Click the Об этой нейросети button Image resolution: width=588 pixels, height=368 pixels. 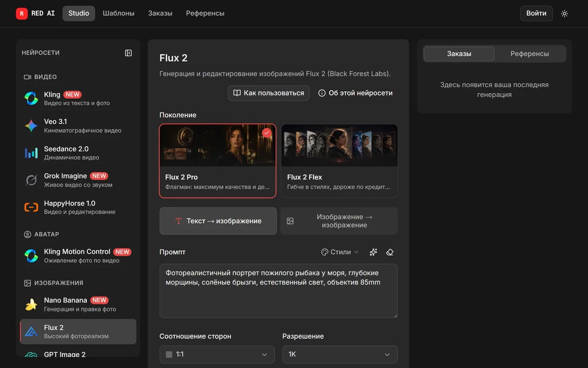[355, 93]
